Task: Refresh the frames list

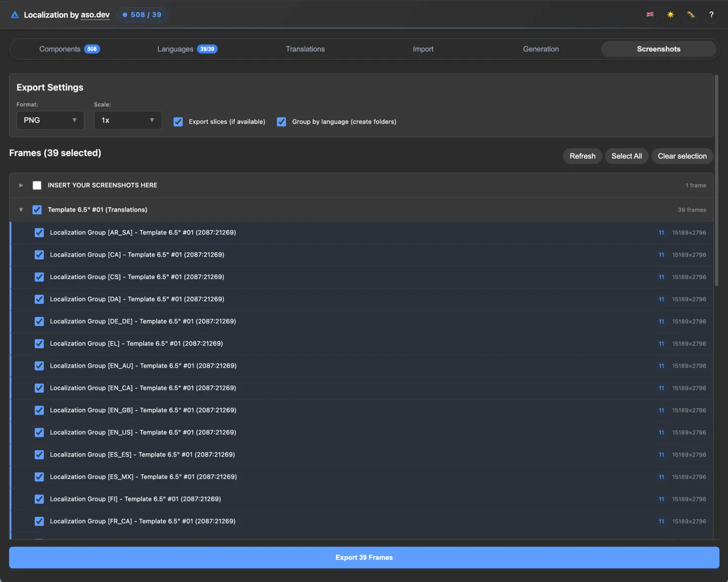Action: click(x=582, y=156)
